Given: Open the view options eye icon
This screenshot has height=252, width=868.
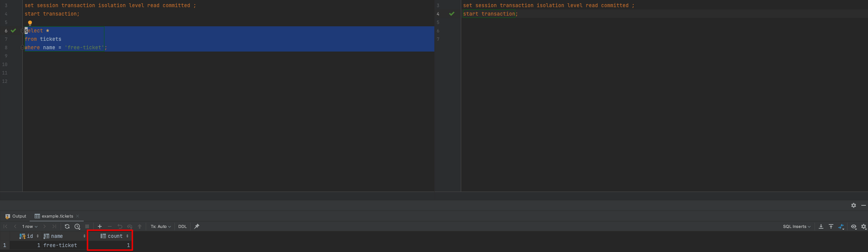Looking at the screenshot, I should pyautogui.click(x=854, y=226).
